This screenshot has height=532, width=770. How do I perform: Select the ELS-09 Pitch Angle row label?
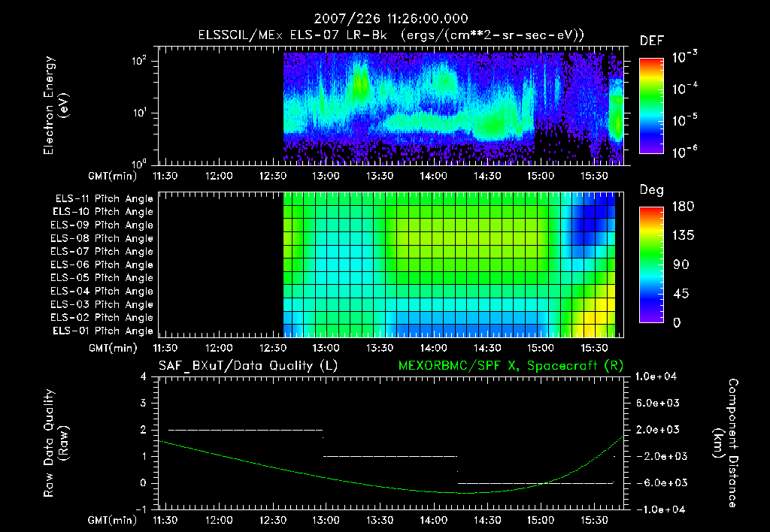[102, 225]
